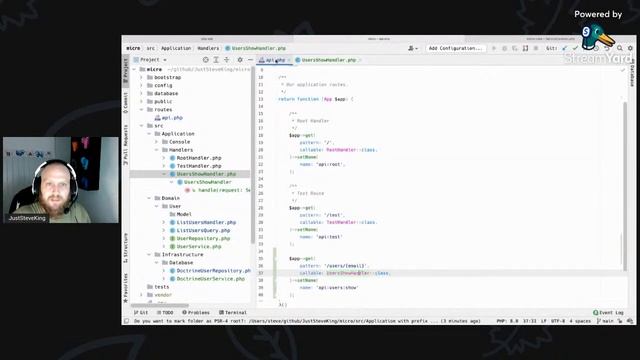
Task: Open the Pull Requests side tab
Action: (x=126, y=145)
